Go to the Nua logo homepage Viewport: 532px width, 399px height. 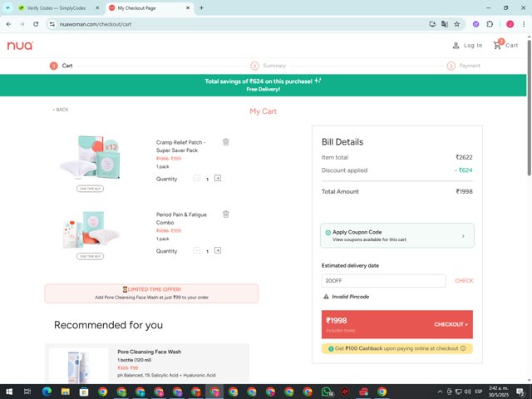click(x=20, y=46)
